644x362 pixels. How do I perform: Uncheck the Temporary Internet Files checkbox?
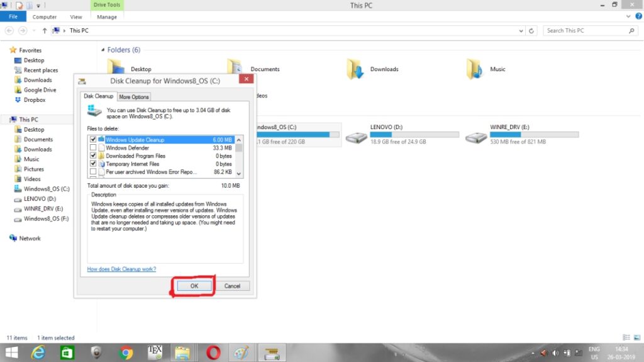coord(93,164)
